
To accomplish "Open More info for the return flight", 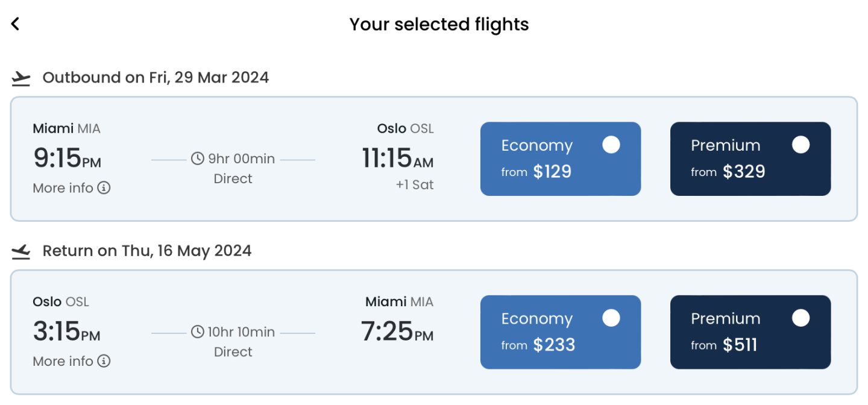I will point(63,361).
